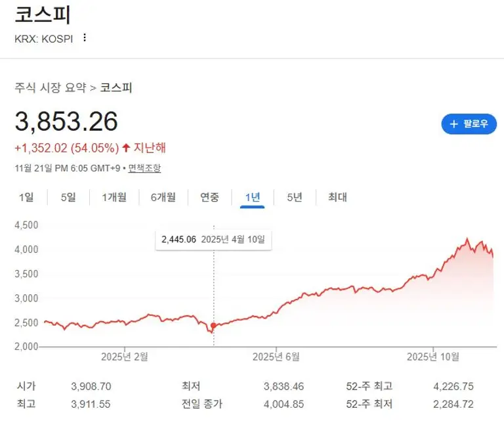Select the 5일 time range tab

[x=68, y=197]
